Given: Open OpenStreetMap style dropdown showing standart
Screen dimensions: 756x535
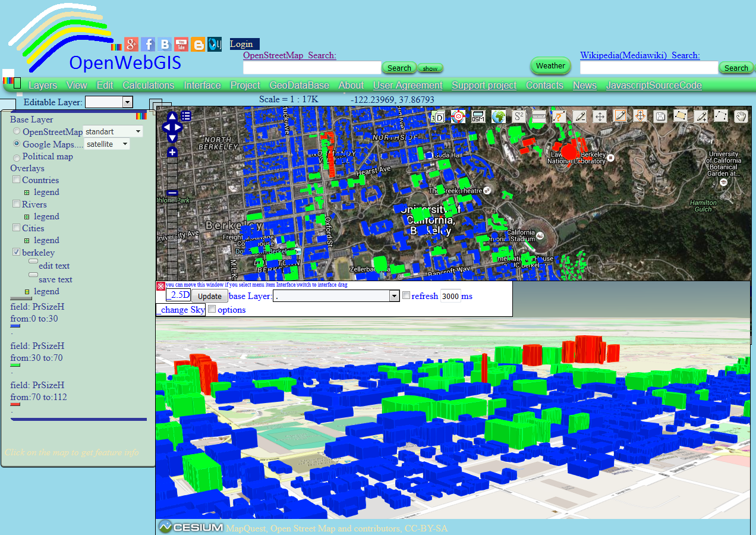Looking at the screenshot, I should tap(114, 131).
